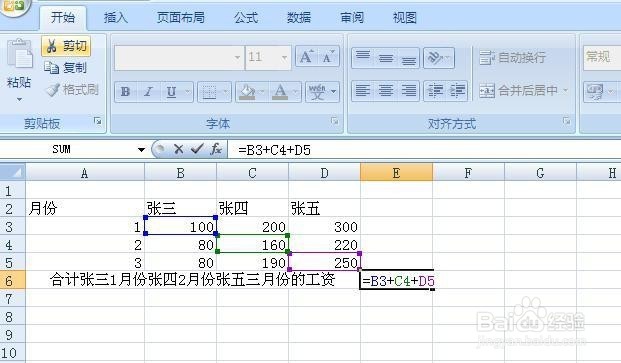The height and width of the screenshot is (363, 621).
Task: Toggle underline formatting
Action: tap(171, 92)
